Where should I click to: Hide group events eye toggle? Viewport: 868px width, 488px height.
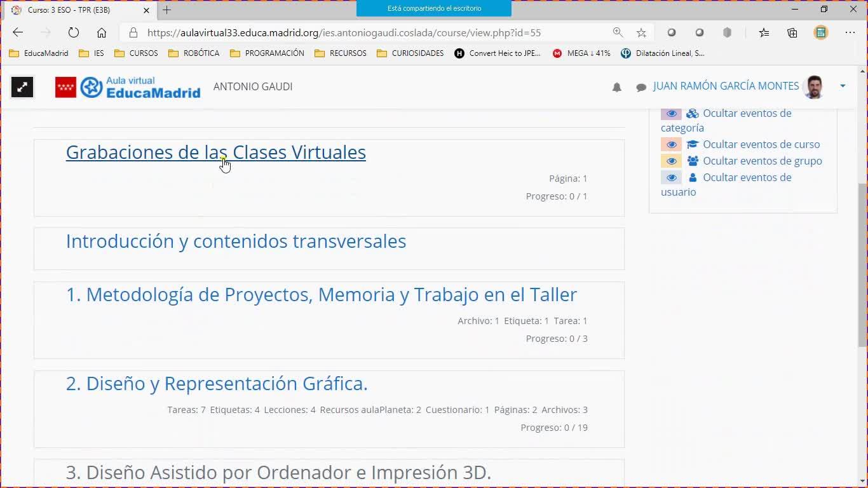671,161
